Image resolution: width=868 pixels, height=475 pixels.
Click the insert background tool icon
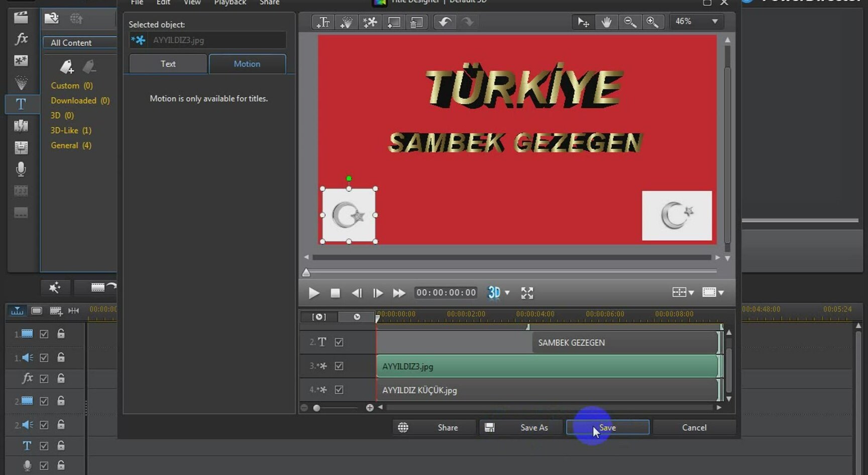pyautogui.click(x=394, y=22)
